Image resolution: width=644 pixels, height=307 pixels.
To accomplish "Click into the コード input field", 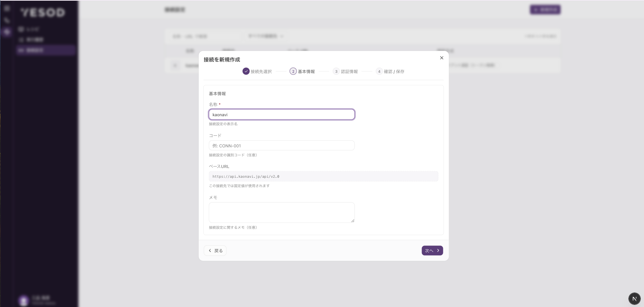I will click(282, 146).
